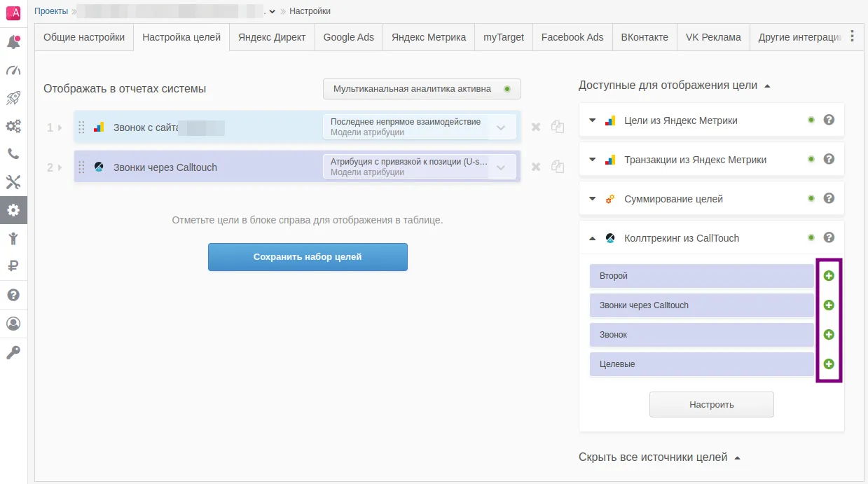This screenshot has height=484, width=868.
Task: Open attribution model dropdown for 'Звонки через Calltouch'
Action: click(419, 167)
